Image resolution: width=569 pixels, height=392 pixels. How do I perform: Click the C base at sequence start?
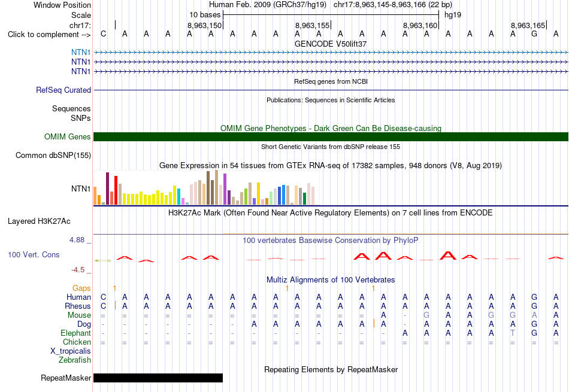[104, 34]
